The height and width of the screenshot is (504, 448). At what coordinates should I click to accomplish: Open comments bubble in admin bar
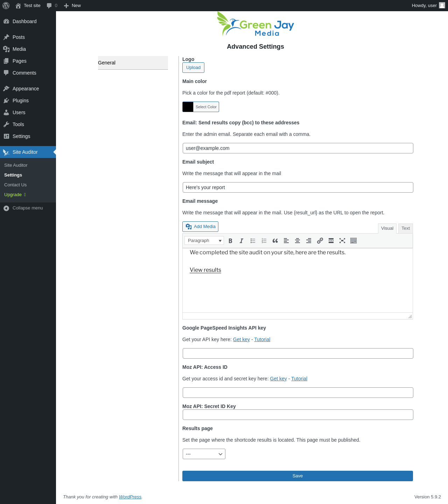52,6
